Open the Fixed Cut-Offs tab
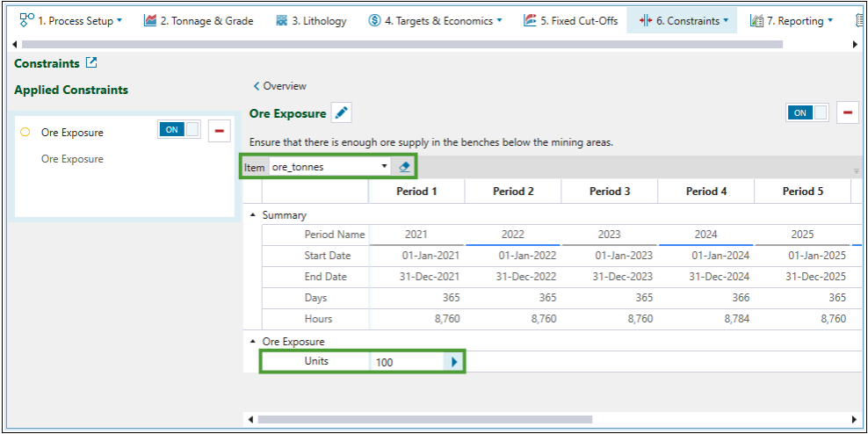The width and height of the screenshot is (868, 434). (x=571, y=21)
